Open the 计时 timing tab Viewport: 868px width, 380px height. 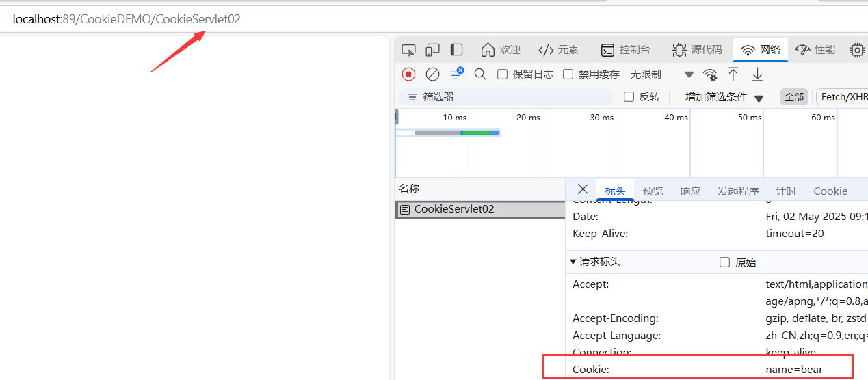tap(786, 191)
